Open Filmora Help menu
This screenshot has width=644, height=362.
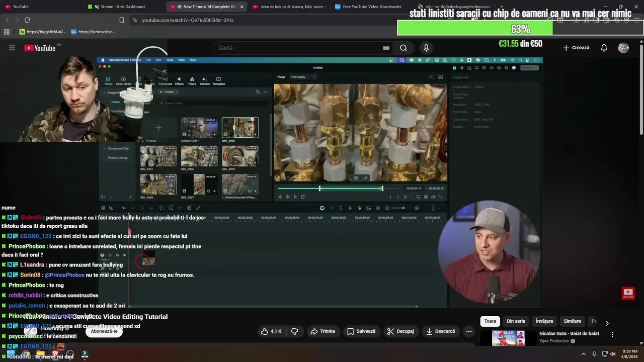coord(193,60)
